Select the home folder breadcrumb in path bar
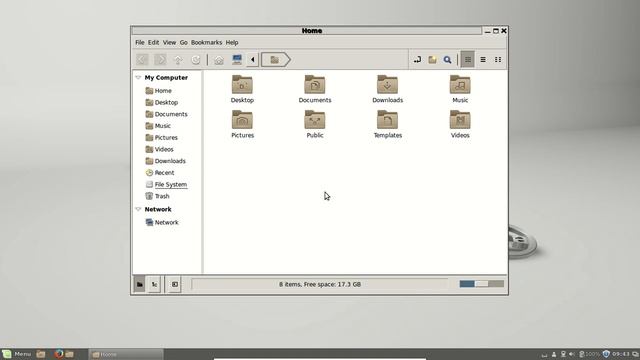 276,60
